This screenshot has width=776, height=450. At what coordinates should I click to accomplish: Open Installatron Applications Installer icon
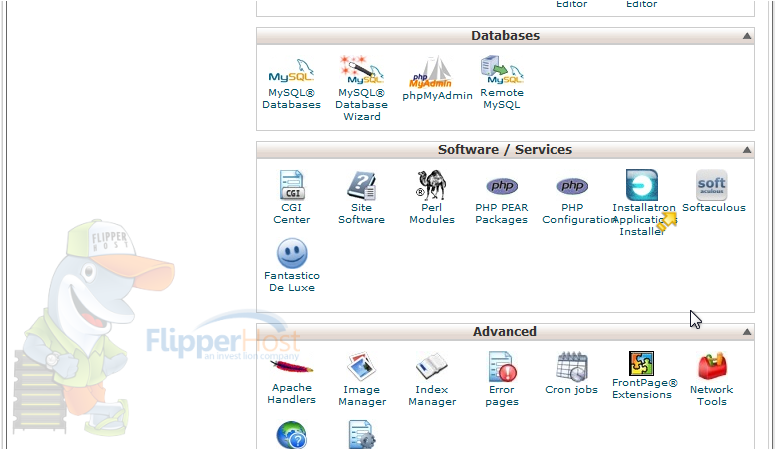pos(642,185)
